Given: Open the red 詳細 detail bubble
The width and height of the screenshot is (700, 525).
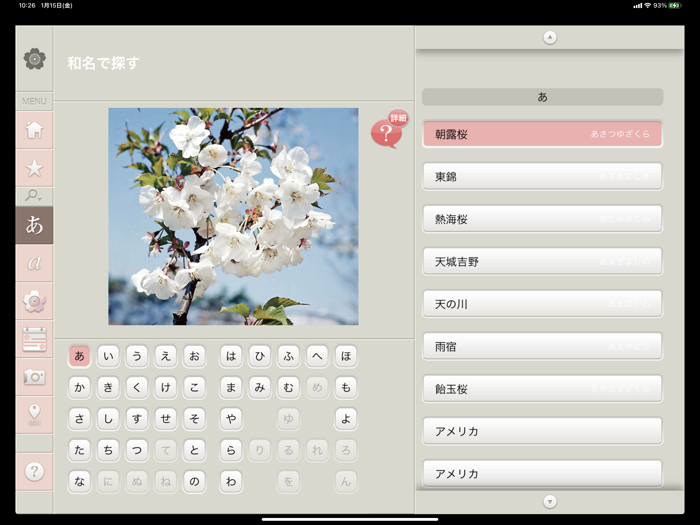Looking at the screenshot, I should 389,129.
